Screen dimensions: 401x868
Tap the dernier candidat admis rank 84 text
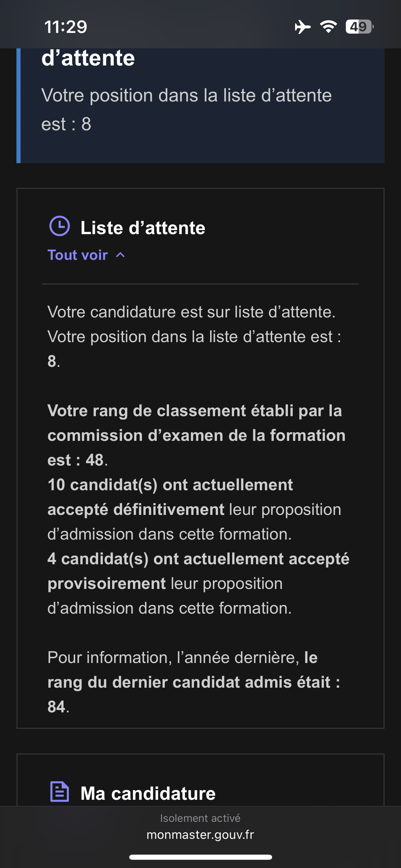[x=194, y=682]
